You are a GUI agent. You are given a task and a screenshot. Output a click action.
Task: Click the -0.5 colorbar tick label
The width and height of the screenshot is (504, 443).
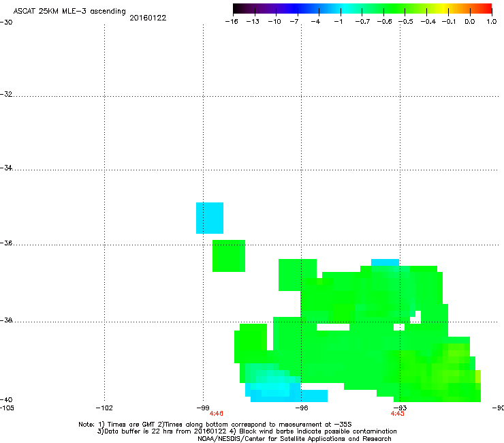(x=406, y=22)
